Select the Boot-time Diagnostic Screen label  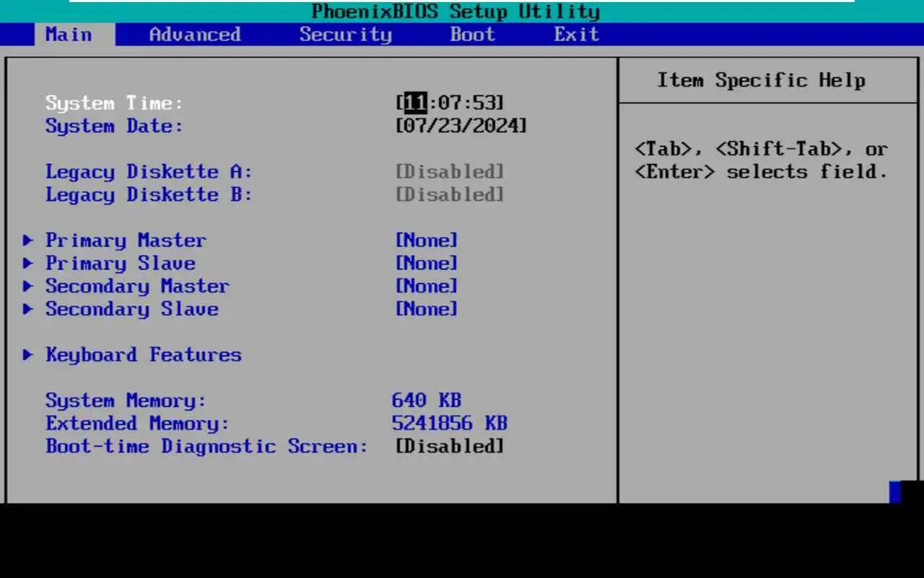[x=207, y=447]
